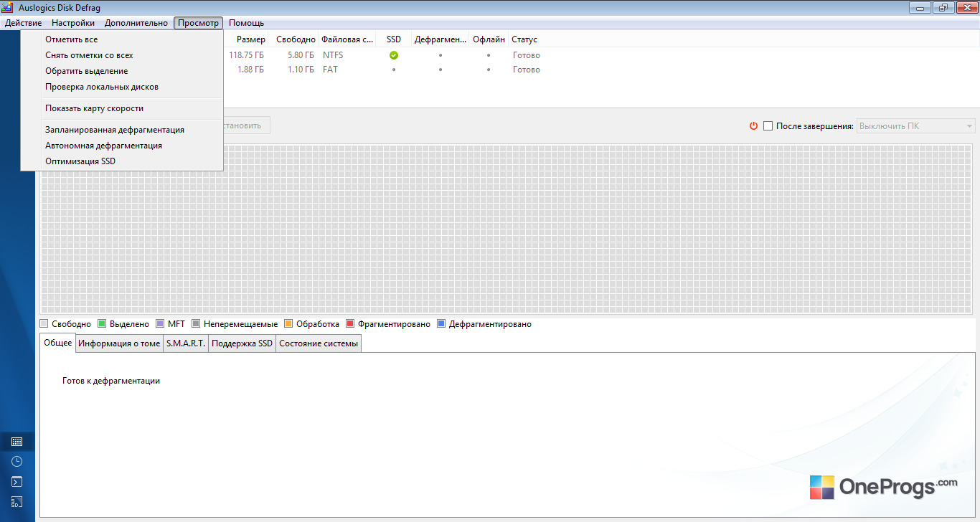Enable the 'После завершения' checkbox
The image size is (980, 522).
pos(768,126)
